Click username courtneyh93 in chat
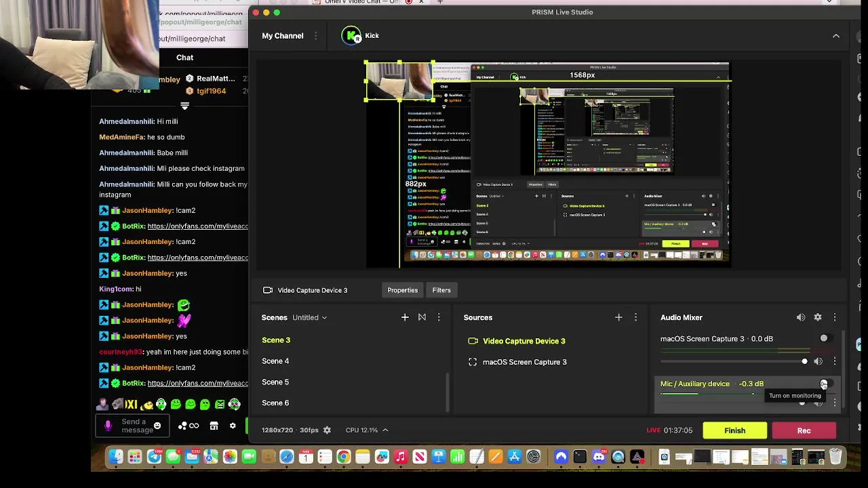 pyautogui.click(x=121, y=352)
